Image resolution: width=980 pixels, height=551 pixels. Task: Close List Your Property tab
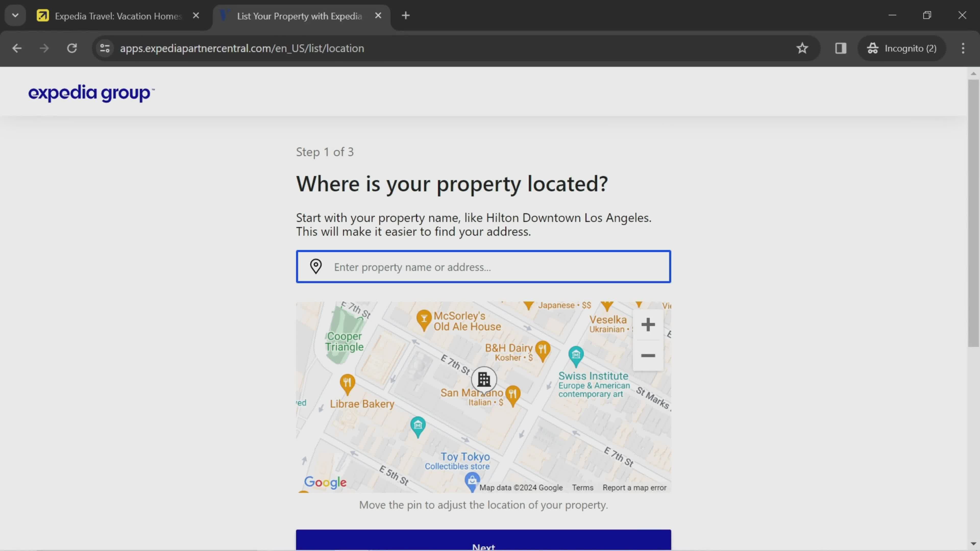point(378,16)
